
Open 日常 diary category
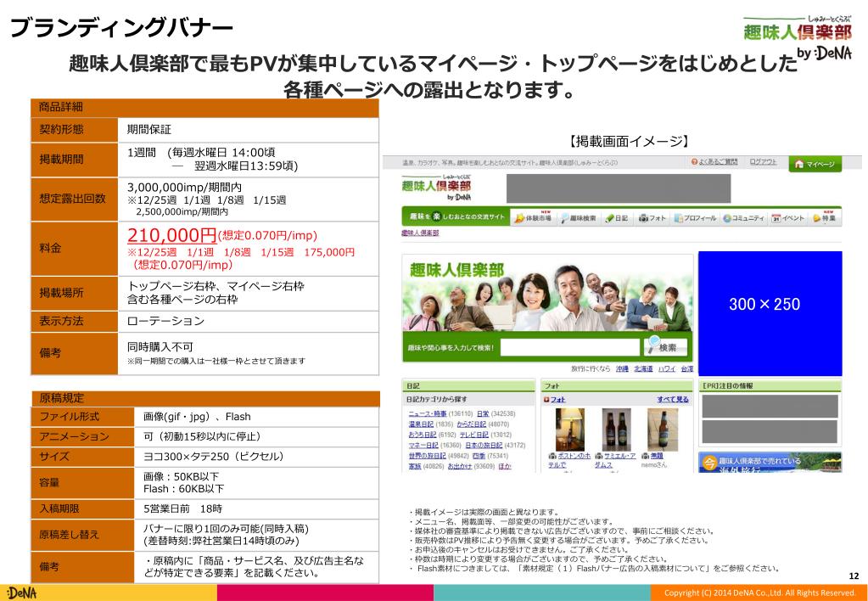tap(483, 413)
